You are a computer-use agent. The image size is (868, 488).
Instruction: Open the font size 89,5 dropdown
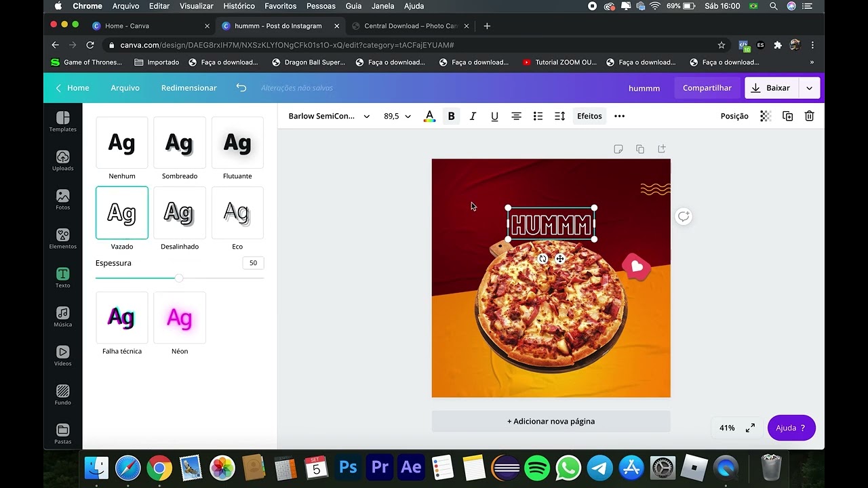coord(397,116)
